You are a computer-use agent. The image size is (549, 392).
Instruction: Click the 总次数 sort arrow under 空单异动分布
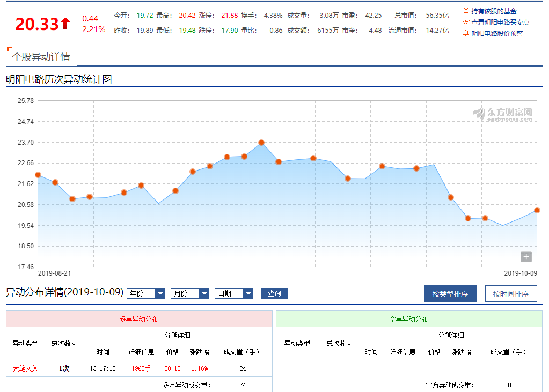click(x=349, y=343)
